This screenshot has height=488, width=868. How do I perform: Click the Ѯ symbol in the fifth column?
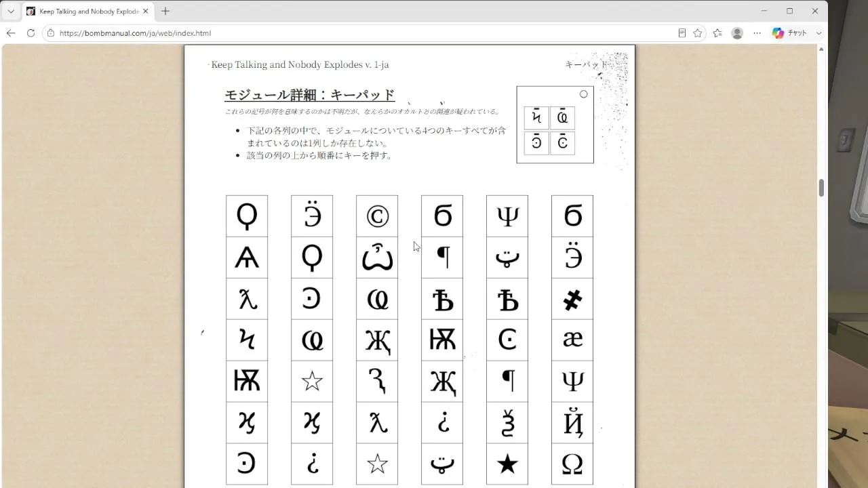[507, 423]
